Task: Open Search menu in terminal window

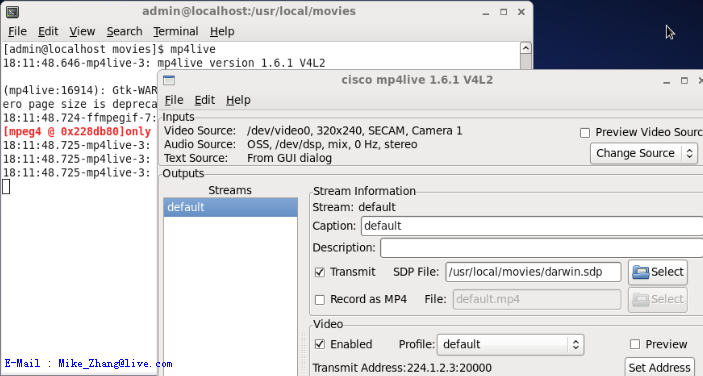Action: pyautogui.click(x=124, y=31)
